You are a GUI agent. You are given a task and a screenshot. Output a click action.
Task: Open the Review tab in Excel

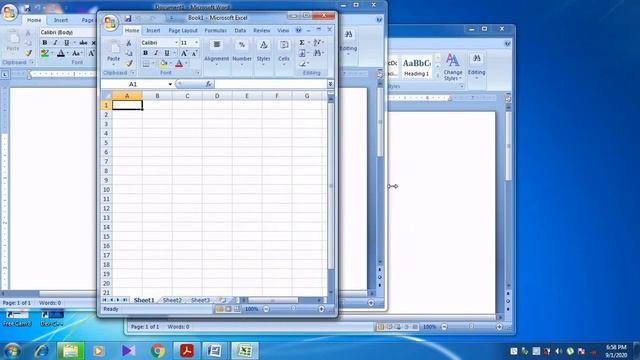tap(262, 31)
